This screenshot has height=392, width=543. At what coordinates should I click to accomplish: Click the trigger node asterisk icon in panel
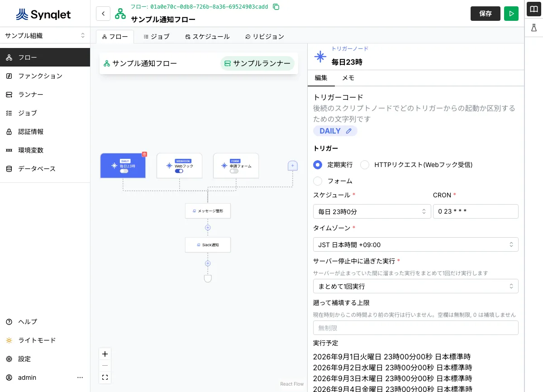point(320,57)
